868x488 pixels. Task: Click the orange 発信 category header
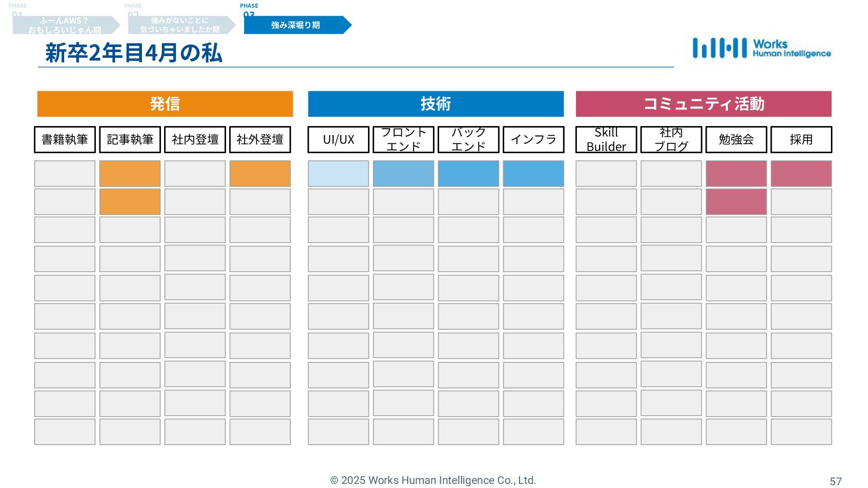point(165,104)
